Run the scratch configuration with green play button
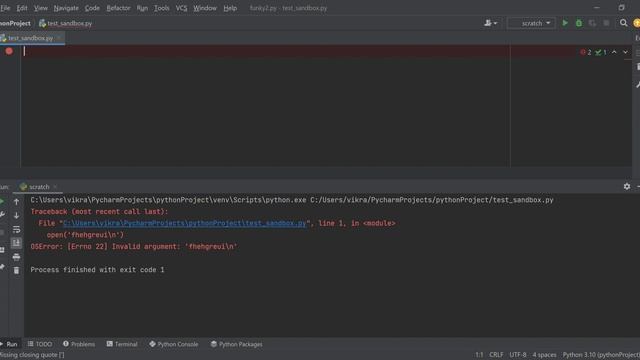The height and width of the screenshot is (360, 640). click(565, 23)
